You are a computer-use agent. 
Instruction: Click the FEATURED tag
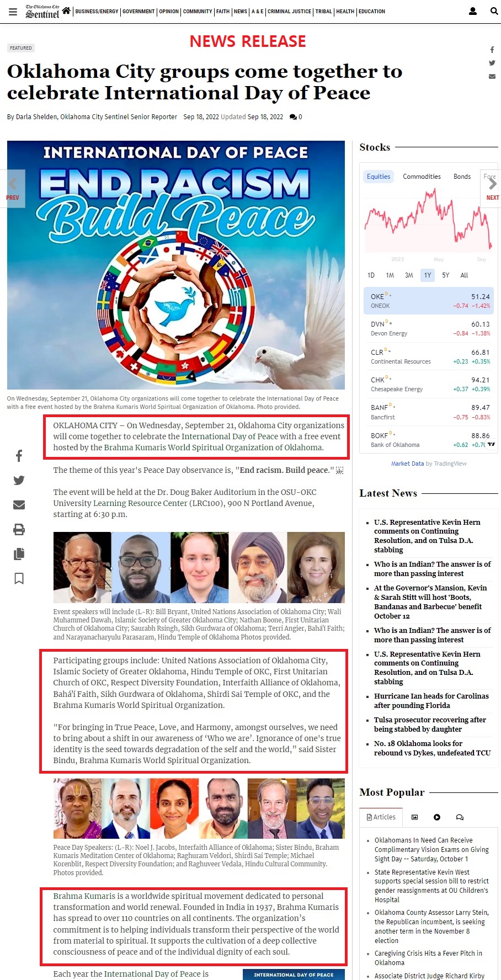pos(21,48)
